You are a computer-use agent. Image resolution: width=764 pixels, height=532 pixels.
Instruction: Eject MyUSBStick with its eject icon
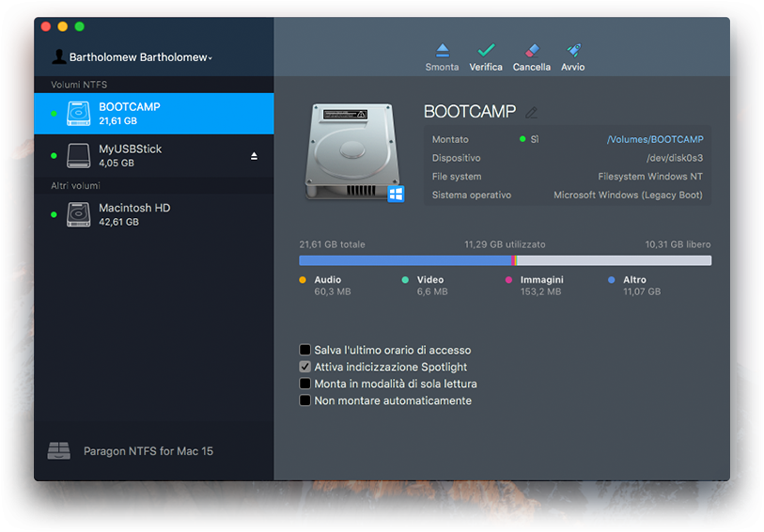pyautogui.click(x=254, y=156)
